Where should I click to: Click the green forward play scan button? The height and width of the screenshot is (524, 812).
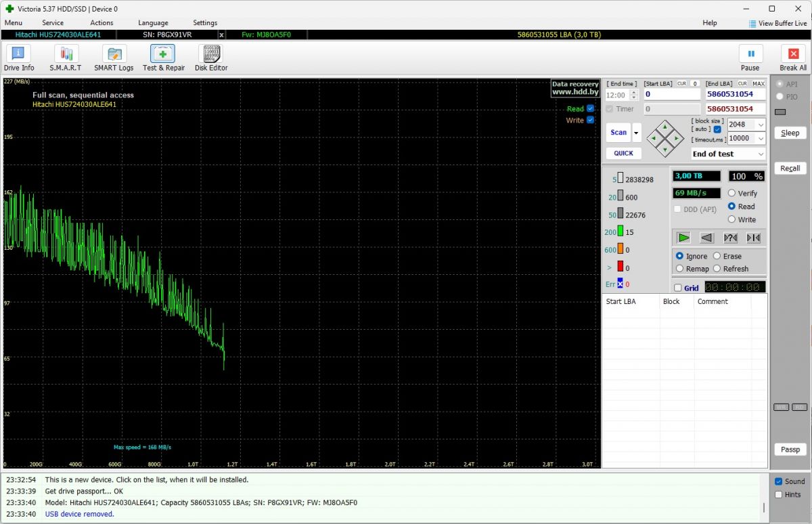click(x=684, y=238)
